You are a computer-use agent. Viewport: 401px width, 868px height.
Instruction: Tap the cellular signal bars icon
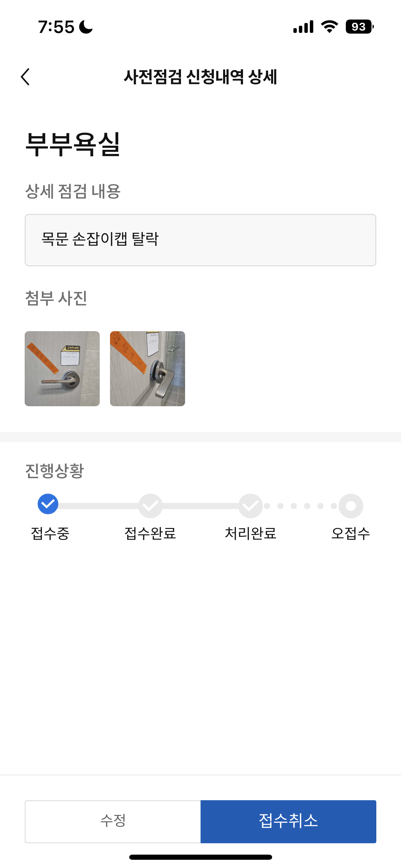tap(303, 27)
